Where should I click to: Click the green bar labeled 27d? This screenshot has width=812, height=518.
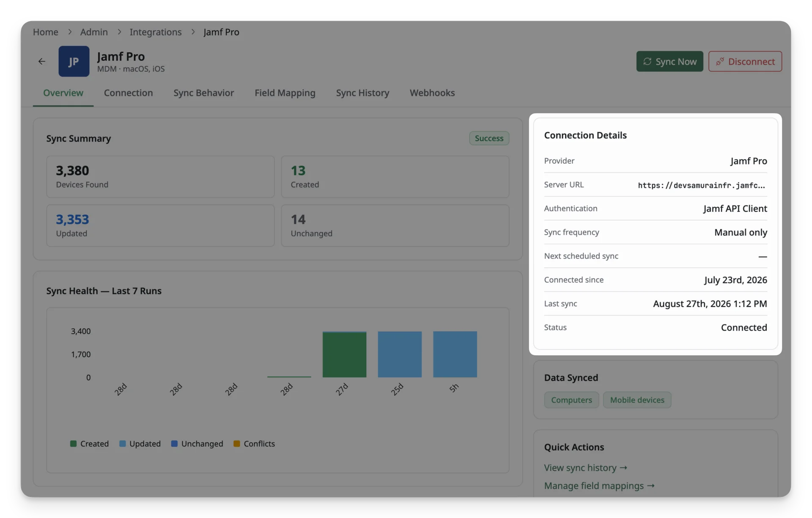pos(344,354)
